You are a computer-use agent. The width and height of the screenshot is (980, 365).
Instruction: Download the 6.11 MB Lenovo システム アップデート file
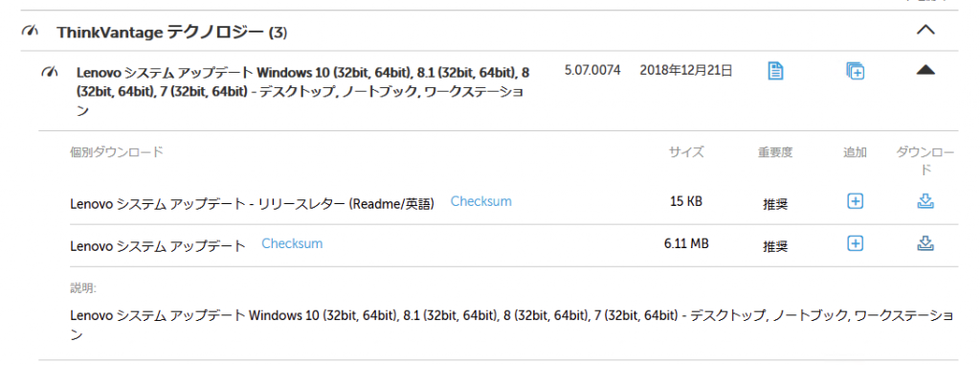click(925, 243)
